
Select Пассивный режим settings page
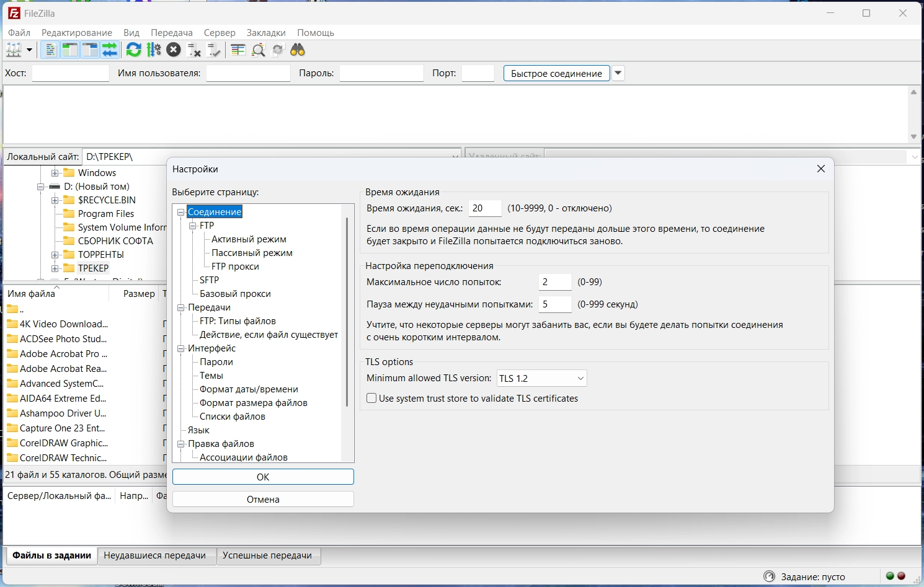252,253
